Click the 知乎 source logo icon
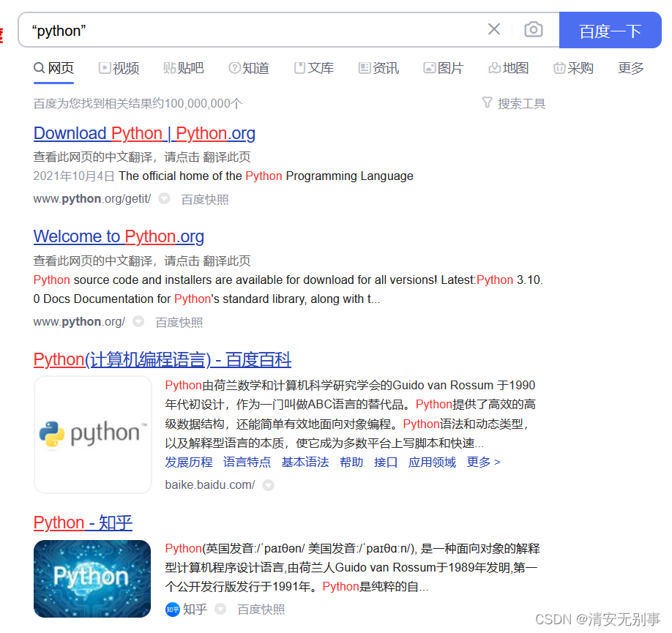 172,610
